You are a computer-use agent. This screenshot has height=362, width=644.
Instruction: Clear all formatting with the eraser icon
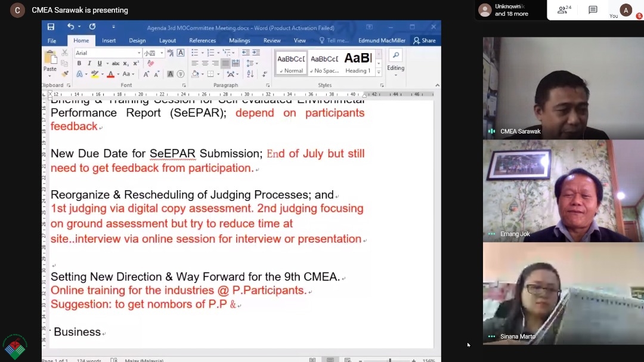coord(151,63)
